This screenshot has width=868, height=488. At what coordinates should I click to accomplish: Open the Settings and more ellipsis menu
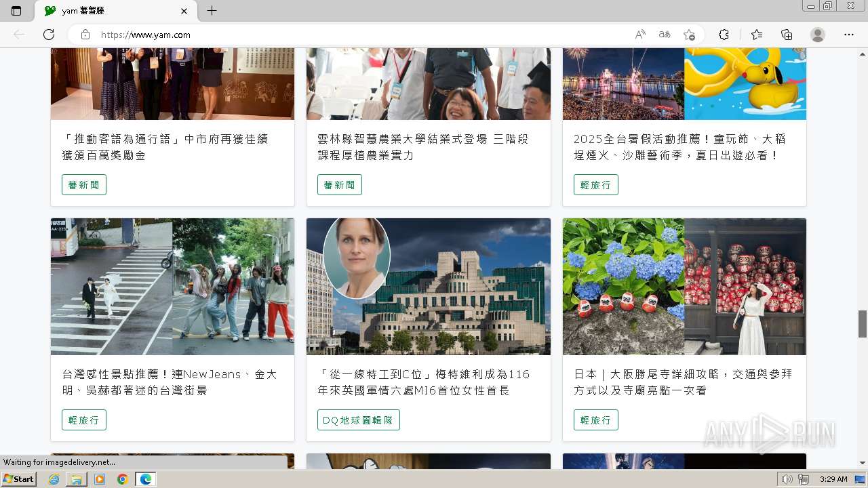coord(848,35)
